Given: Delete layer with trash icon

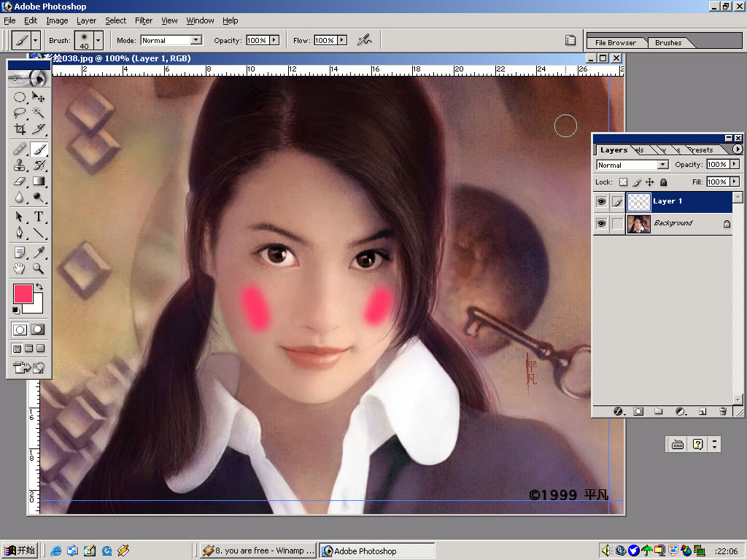Looking at the screenshot, I should (x=723, y=411).
